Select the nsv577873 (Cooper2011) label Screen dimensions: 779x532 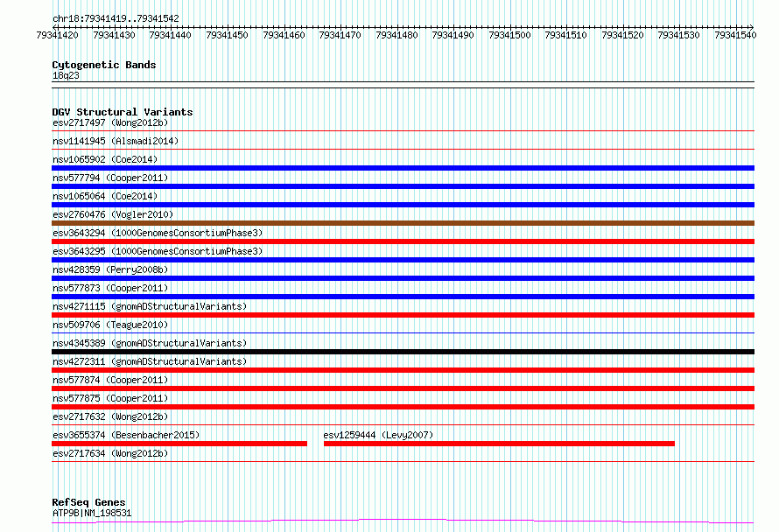[110, 288]
